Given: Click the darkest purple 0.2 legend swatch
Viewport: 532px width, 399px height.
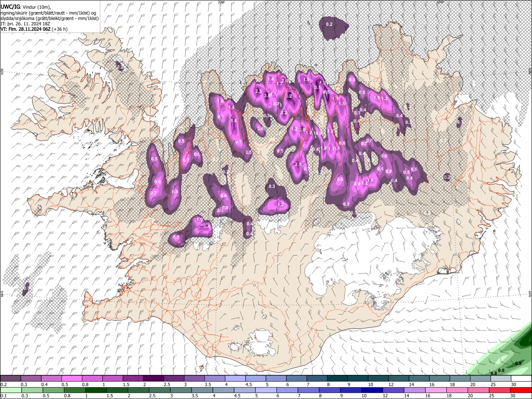Looking at the screenshot, I should pos(10,379).
